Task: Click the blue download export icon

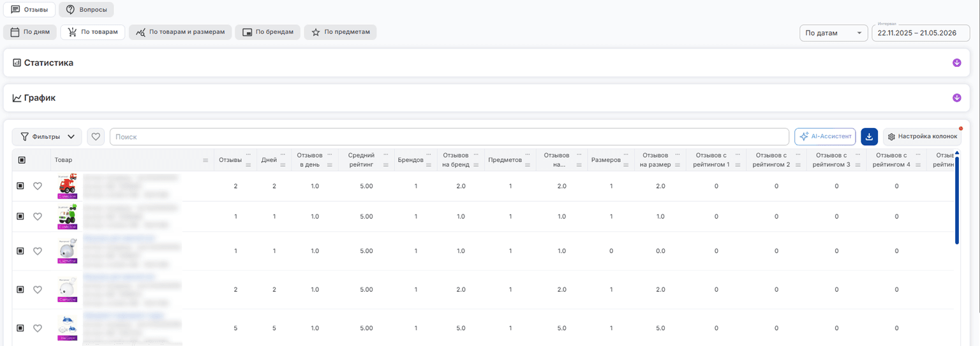Action: (869, 136)
